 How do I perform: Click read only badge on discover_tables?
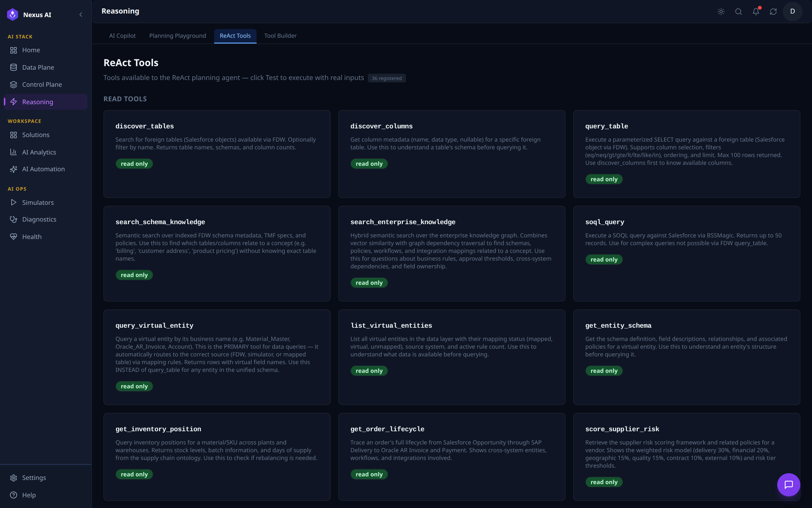(x=134, y=164)
